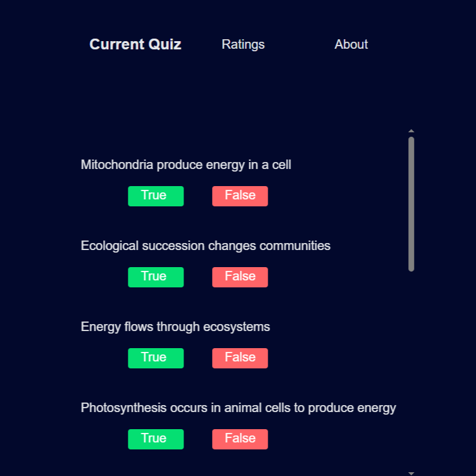Click the scrollbar down arrow
Image resolution: width=476 pixels, height=476 pixels.
click(411, 472)
